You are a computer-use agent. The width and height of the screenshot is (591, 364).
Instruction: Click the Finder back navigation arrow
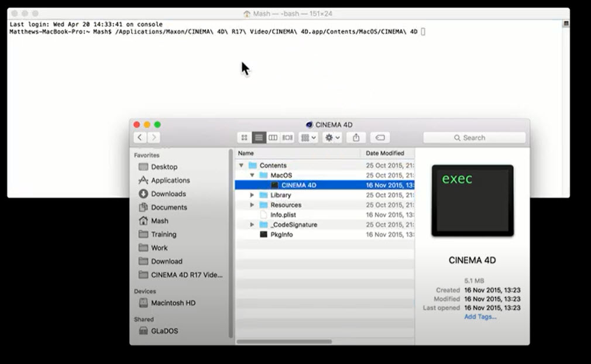click(140, 138)
